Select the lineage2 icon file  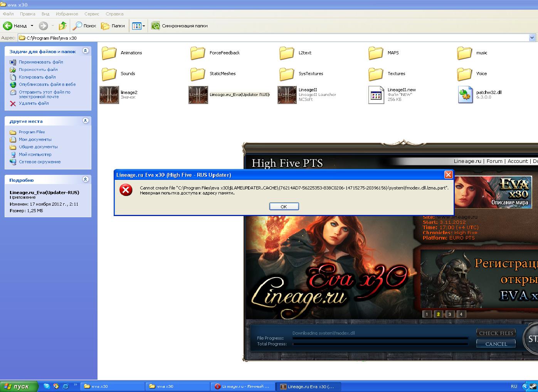[109, 95]
